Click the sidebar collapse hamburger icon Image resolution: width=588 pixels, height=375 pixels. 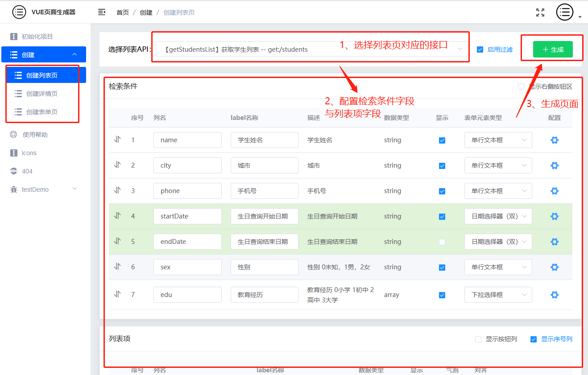click(x=102, y=12)
